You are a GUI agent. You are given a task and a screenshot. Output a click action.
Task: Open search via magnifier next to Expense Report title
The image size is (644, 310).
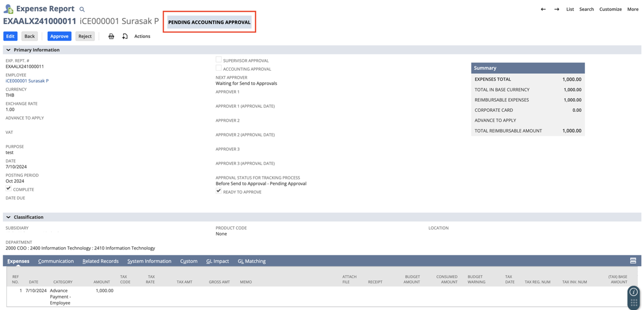tap(82, 9)
